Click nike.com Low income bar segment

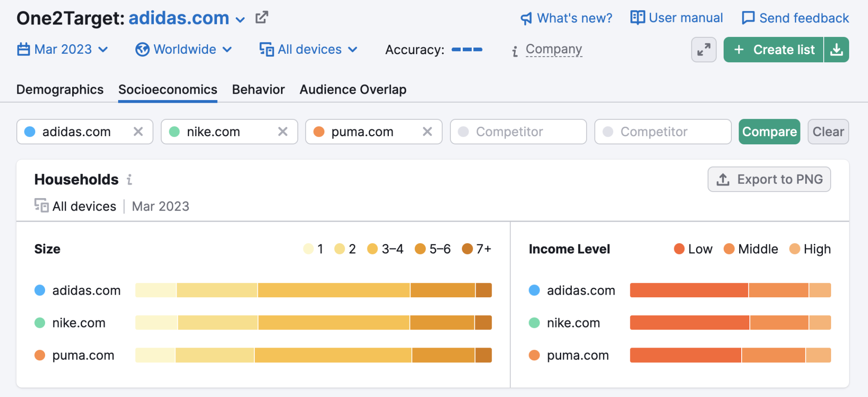pos(690,323)
